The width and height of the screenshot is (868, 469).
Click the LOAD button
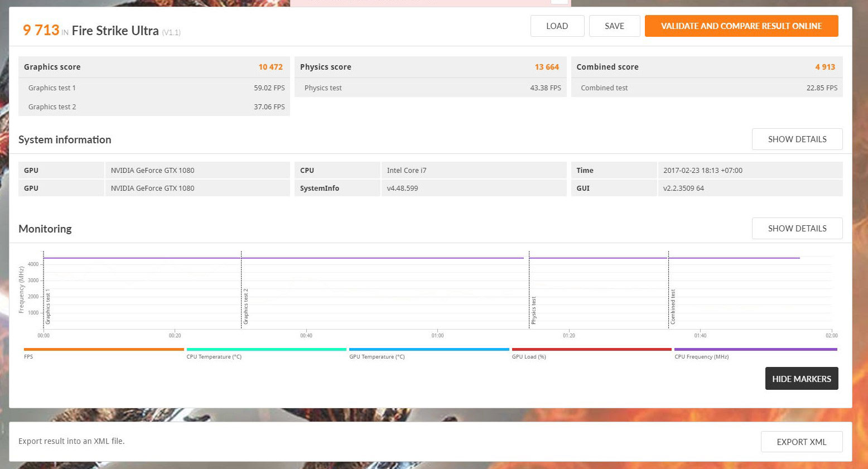(x=557, y=26)
